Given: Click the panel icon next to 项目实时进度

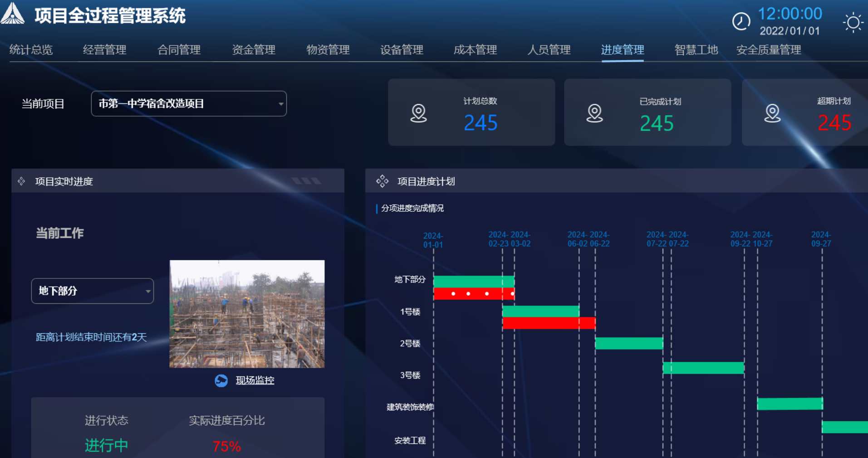Looking at the screenshot, I should [x=21, y=181].
